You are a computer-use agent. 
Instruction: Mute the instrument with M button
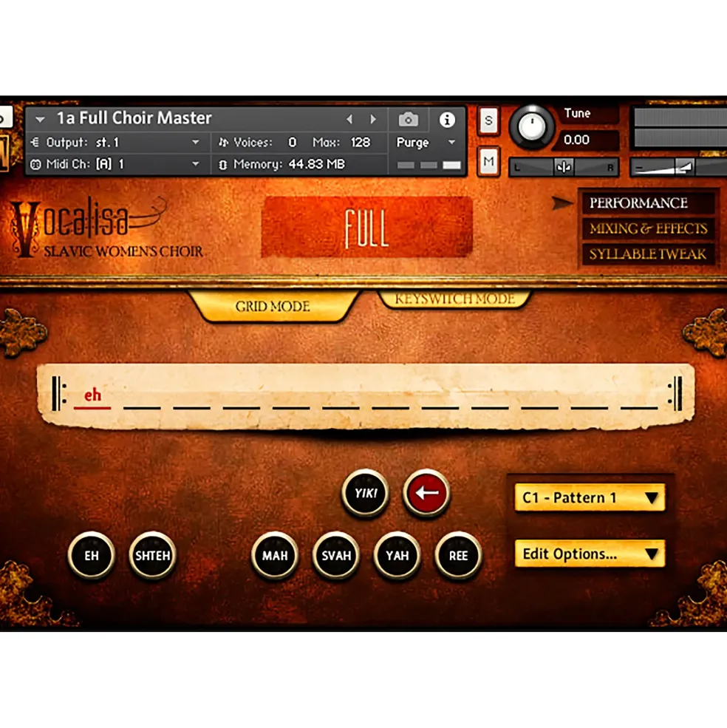[488, 161]
